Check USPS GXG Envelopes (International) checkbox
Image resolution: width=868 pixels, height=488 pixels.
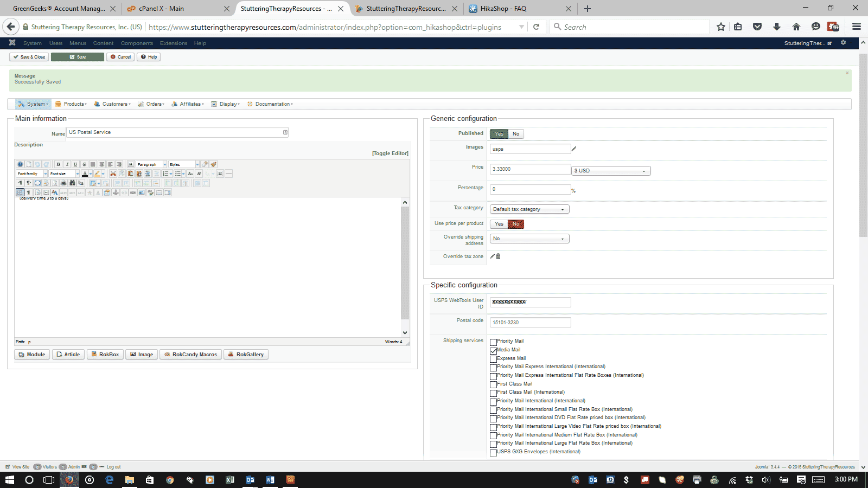tap(493, 453)
